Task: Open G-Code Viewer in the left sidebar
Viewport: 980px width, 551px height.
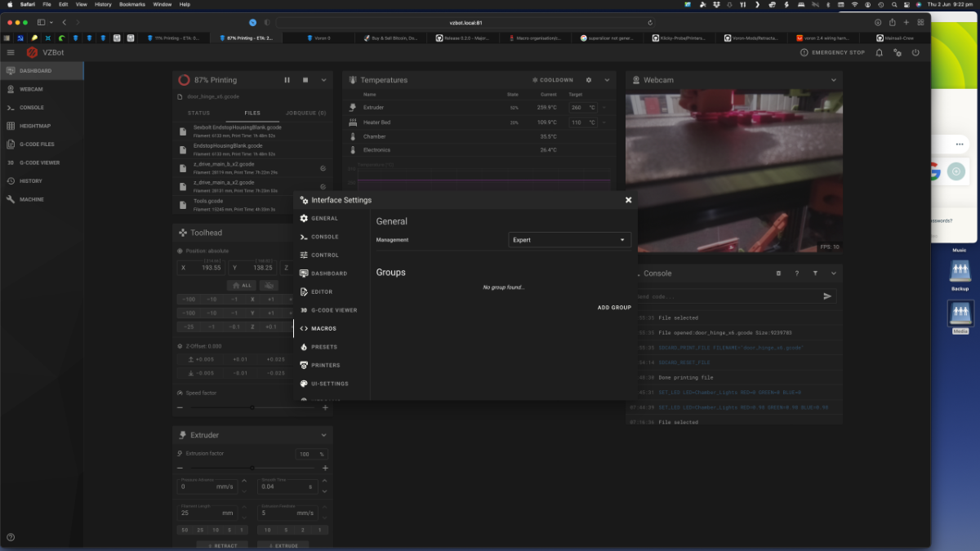Action: (x=42, y=162)
